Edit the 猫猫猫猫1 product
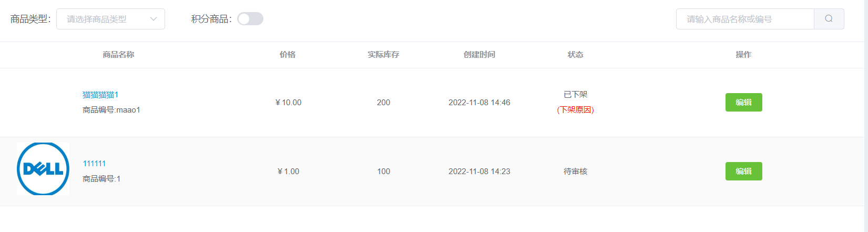The height and width of the screenshot is (232, 868). (x=743, y=103)
